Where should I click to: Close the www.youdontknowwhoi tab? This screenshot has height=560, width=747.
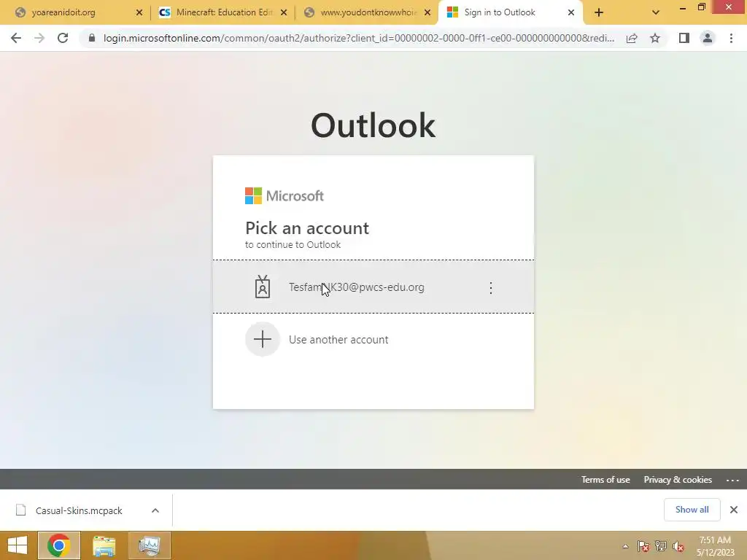[427, 13]
